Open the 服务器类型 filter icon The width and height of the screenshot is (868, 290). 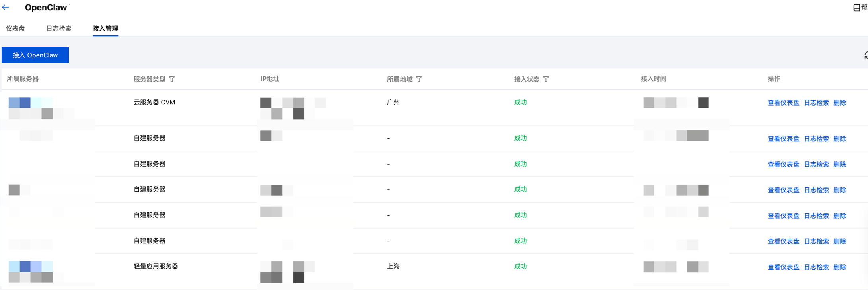pyautogui.click(x=172, y=79)
